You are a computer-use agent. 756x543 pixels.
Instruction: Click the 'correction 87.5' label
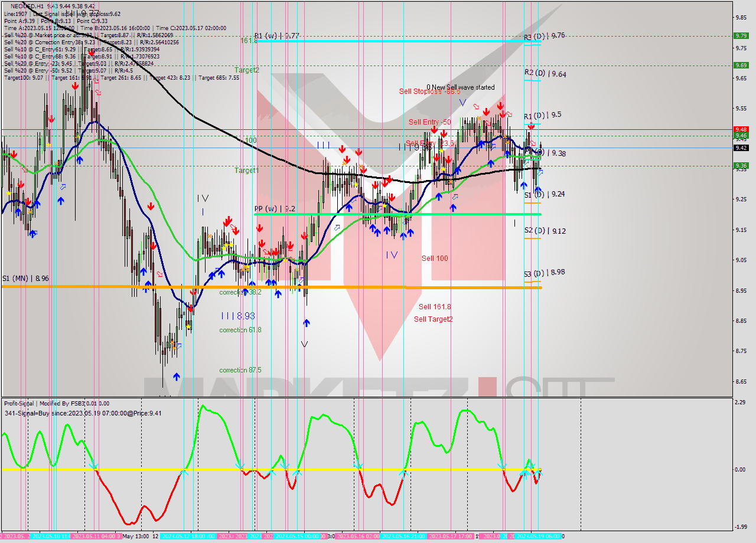click(240, 370)
